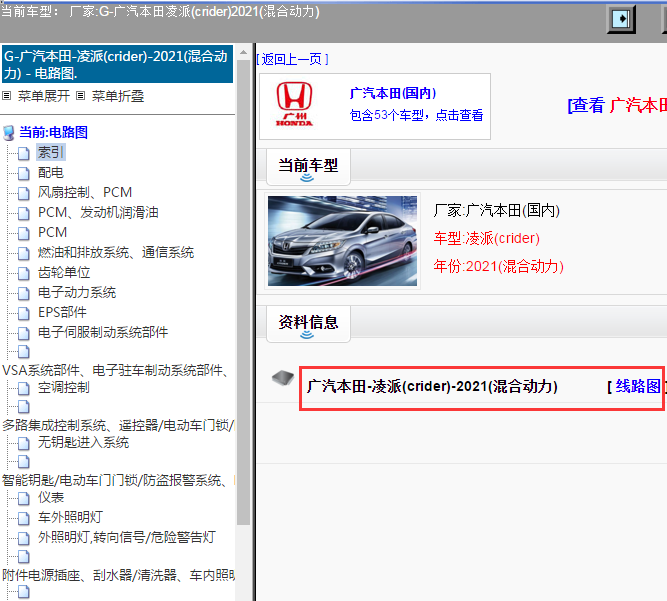Open 电子伺服制动系统部件 tree item

point(103,332)
